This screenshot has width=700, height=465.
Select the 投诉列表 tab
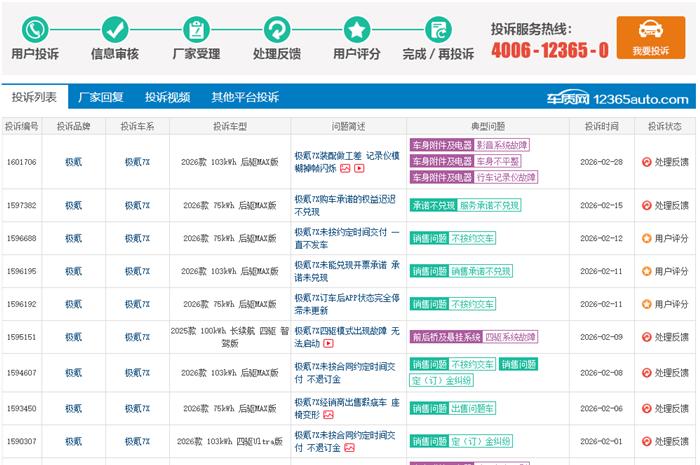coord(35,98)
